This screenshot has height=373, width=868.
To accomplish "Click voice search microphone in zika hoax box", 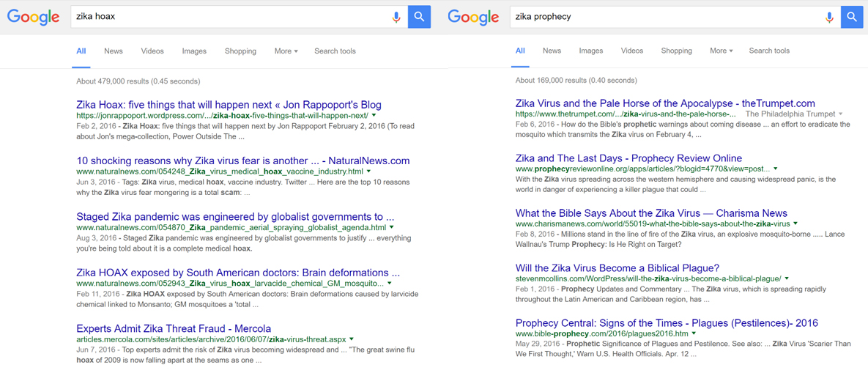I will click(x=396, y=17).
